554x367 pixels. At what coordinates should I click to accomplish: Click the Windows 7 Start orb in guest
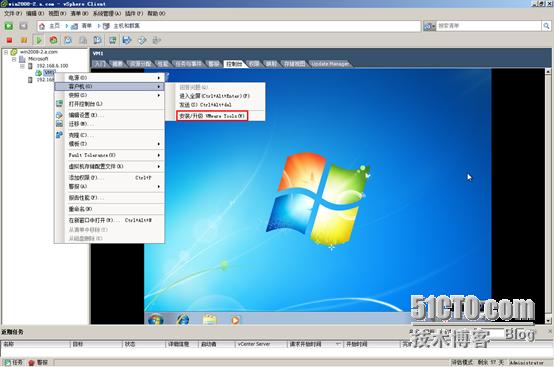coord(156,319)
